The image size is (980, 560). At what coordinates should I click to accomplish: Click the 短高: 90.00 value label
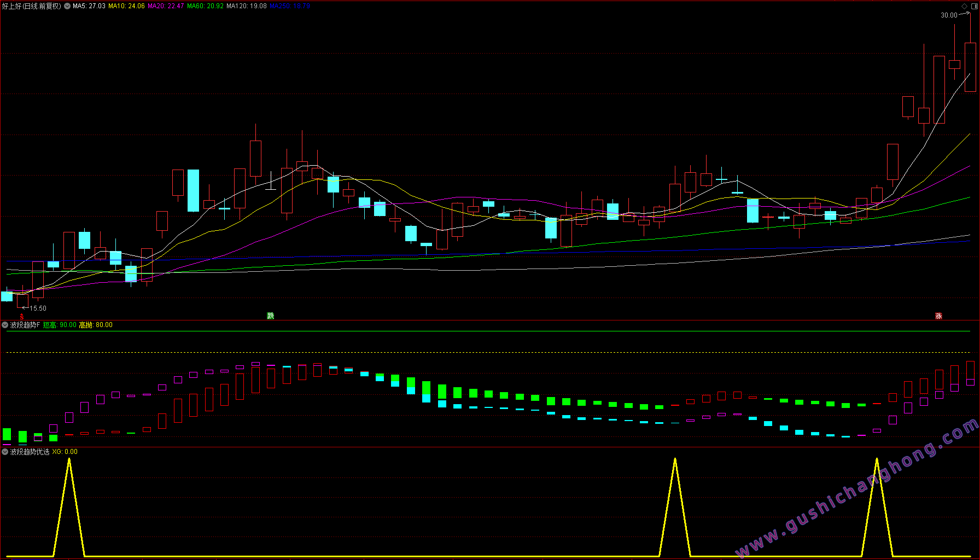click(60, 325)
